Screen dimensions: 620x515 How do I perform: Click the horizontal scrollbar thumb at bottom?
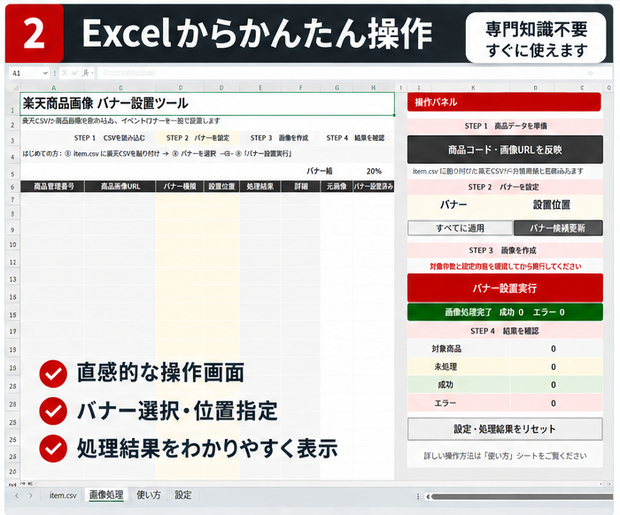[x=522, y=496]
